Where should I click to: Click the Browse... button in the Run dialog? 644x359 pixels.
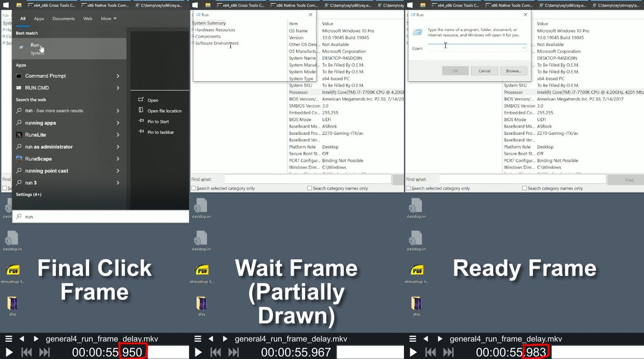[x=513, y=70]
